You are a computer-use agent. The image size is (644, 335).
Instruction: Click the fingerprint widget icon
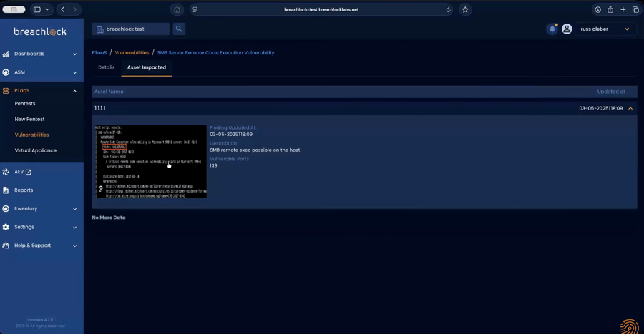click(x=629, y=327)
